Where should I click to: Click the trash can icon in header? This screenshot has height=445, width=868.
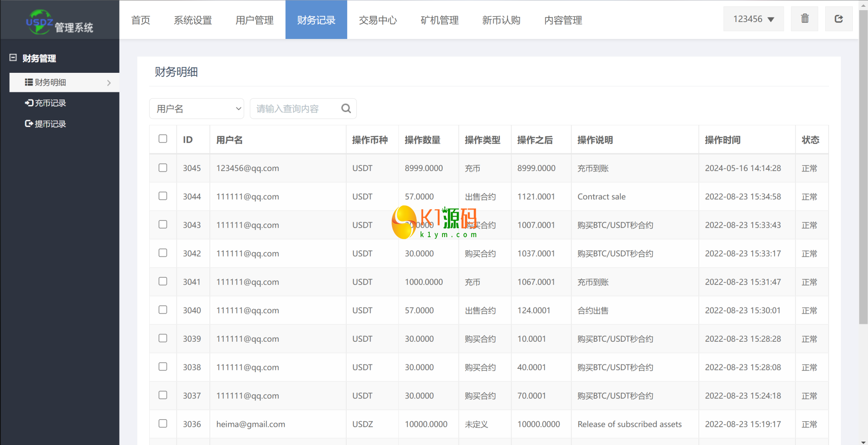(804, 19)
